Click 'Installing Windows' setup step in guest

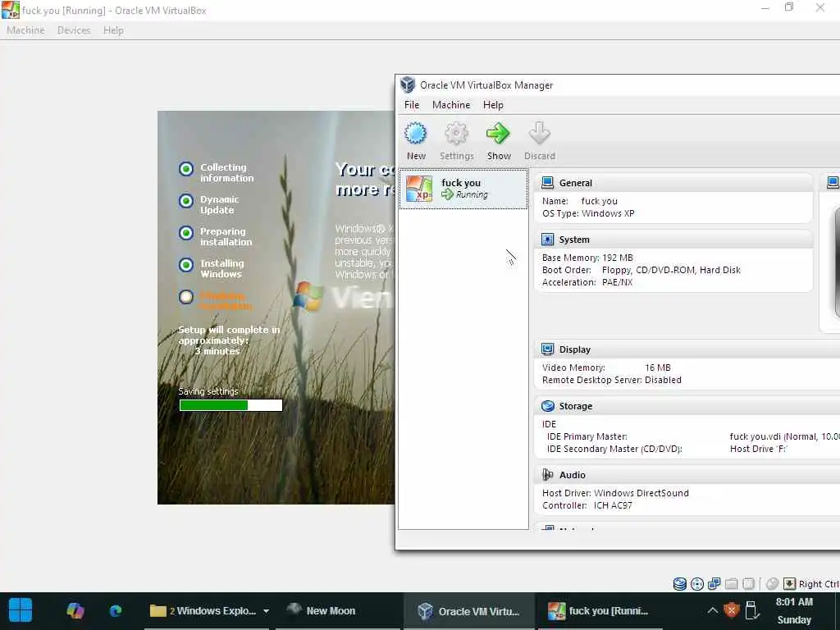point(212,269)
